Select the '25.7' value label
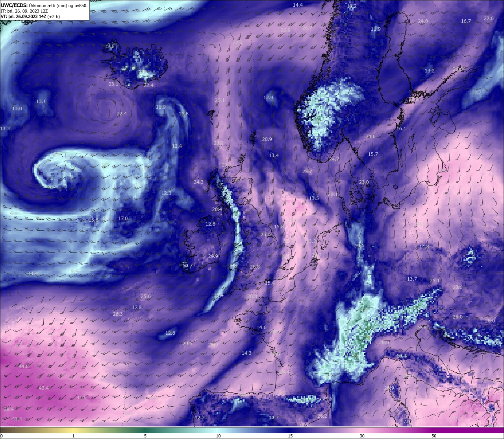 307,172
